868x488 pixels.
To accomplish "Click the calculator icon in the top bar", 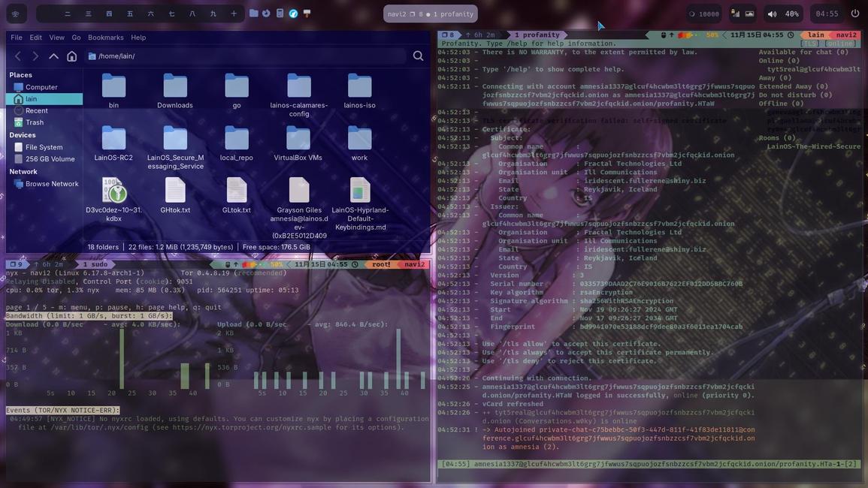I will 280,13.
